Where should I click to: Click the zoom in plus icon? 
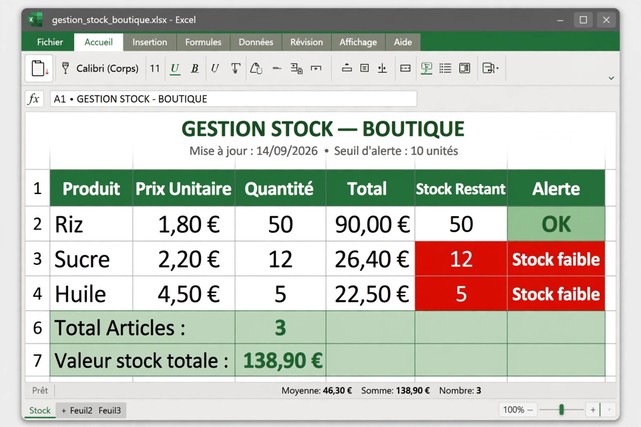pyautogui.click(x=592, y=409)
